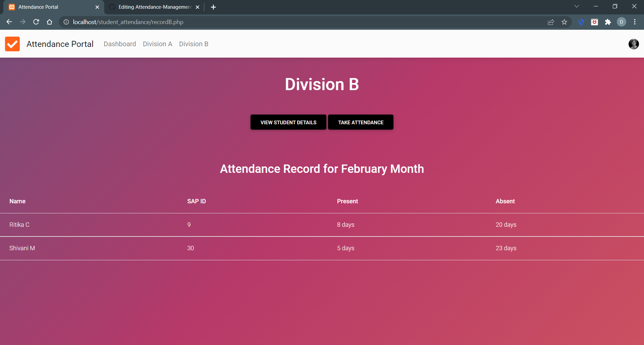Click the VIEW STUDENT DETAILS button
This screenshot has width=644, height=345.
pos(288,122)
